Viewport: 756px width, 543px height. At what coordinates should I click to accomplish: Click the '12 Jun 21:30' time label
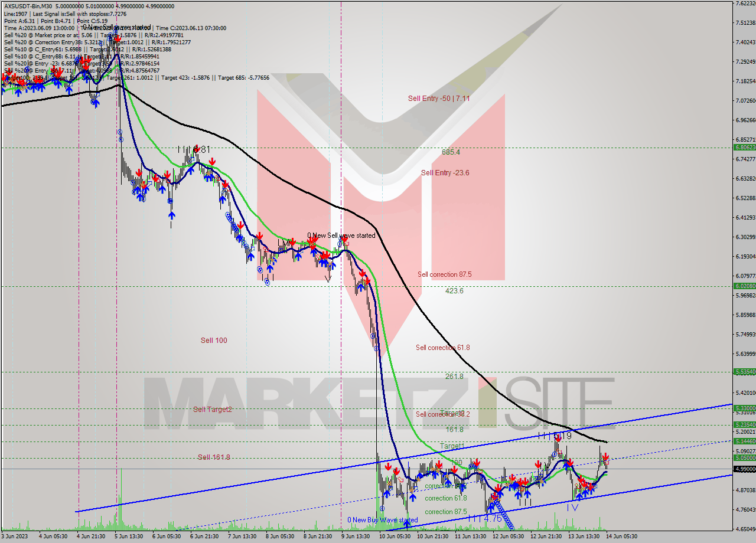[x=546, y=537]
